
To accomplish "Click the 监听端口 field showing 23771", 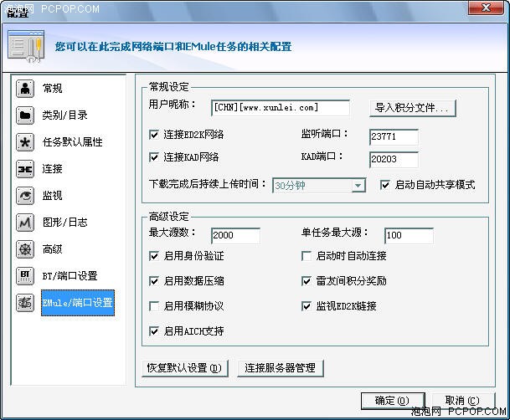I will pyautogui.click(x=394, y=136).
